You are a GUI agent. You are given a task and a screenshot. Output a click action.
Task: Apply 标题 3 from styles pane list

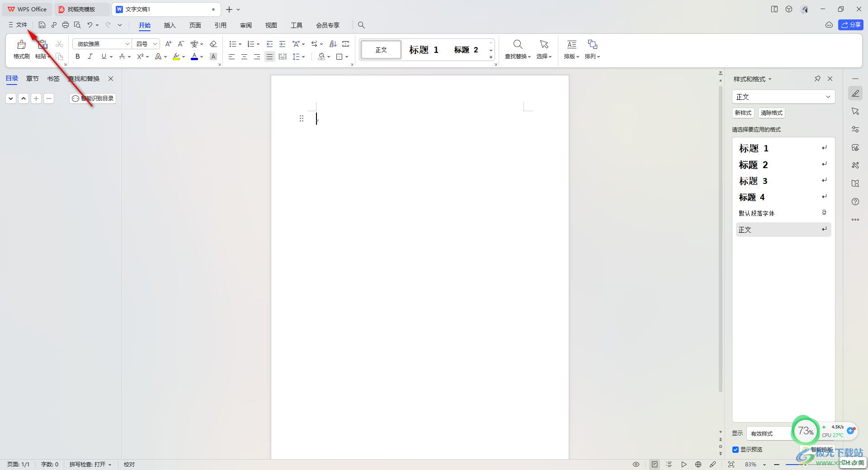tap(783, 181)
